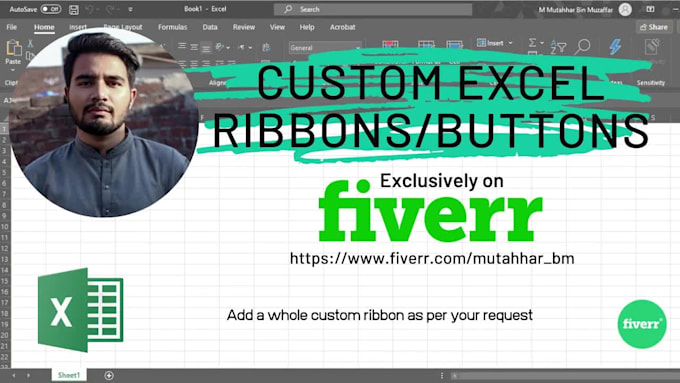This screenshot has width=680, height=383.
Task: Toggle Wrap Text in the Alignment group
Action: [266, 47]
